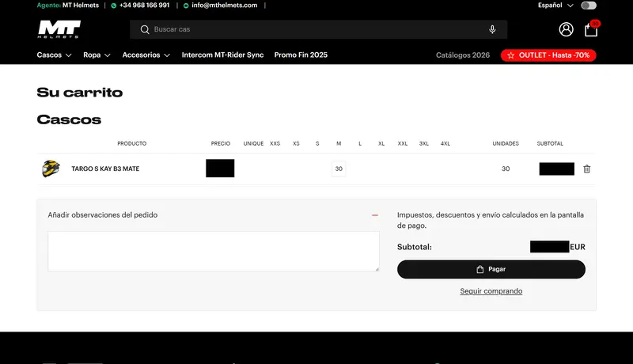This screenshot has width=633, height=364.
Task: Click the XXL size column header
Action: point(403,144)
